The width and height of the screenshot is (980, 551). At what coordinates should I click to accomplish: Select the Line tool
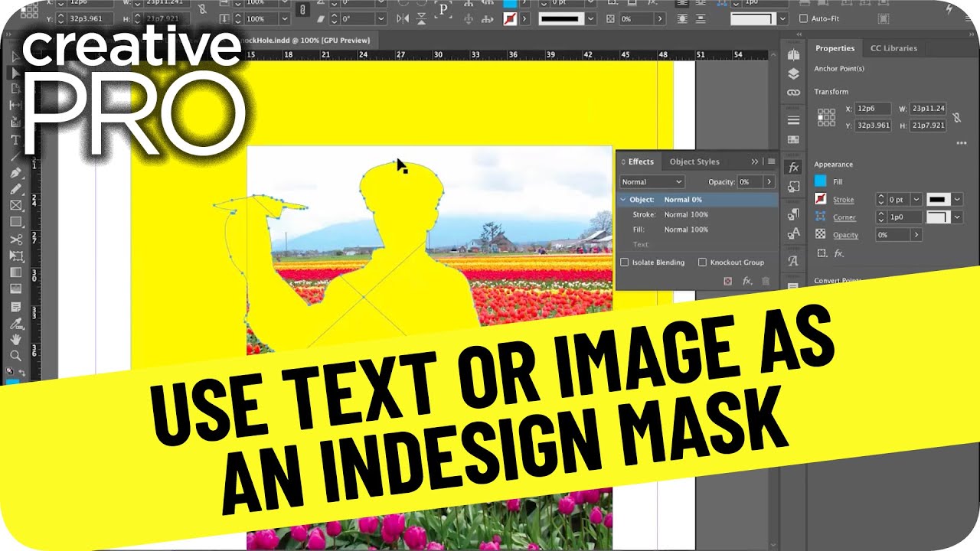pos(15,155)
